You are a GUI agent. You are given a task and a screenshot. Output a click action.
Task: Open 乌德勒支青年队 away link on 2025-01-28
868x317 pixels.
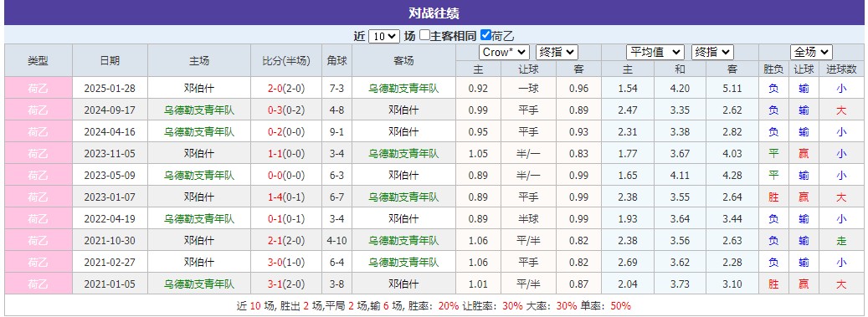point(403,88)
